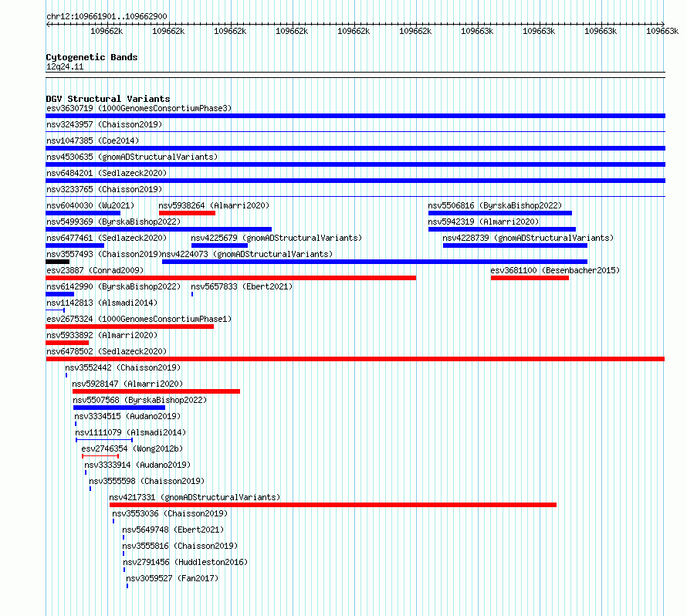The width and height of the screenshot is (687, 616).
Task: Click nsv2791456 (Huddleston2016) label
Action: point(185,562)
